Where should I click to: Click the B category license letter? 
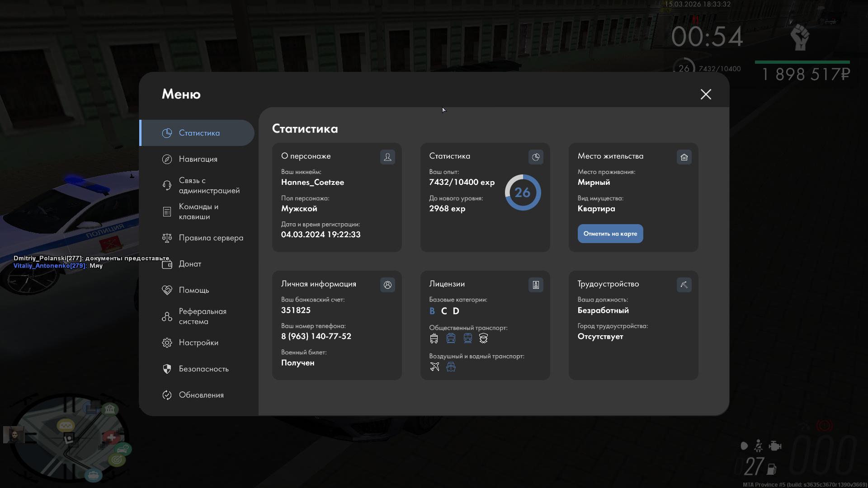tap(432, 311)
